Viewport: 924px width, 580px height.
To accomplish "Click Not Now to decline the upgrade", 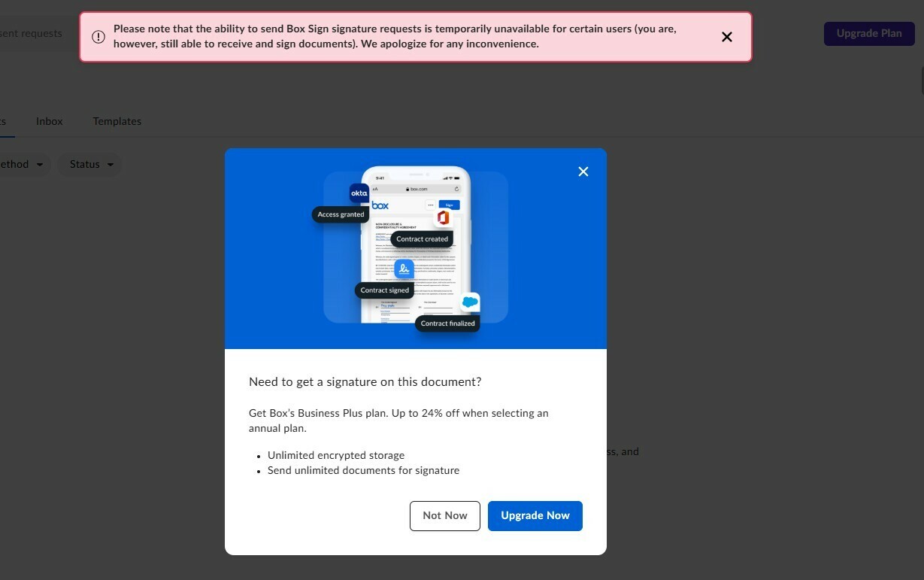I will point(445,515).
